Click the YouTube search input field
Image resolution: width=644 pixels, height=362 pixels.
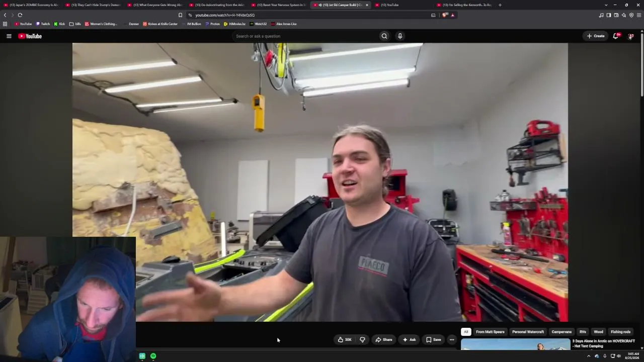(305, 36)
